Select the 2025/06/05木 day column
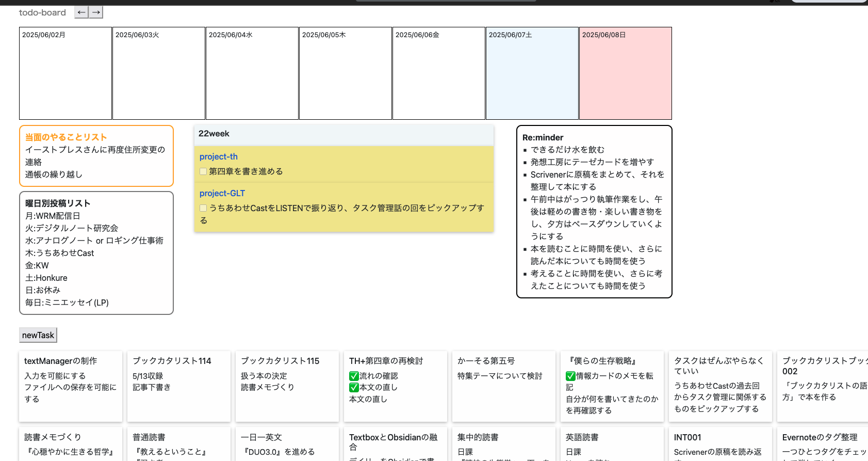 click(346, 73)
